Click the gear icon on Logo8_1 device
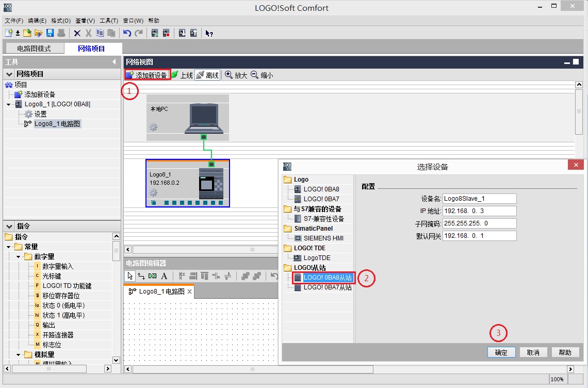This screenshot has height=388, width=588. click(153, 193)
